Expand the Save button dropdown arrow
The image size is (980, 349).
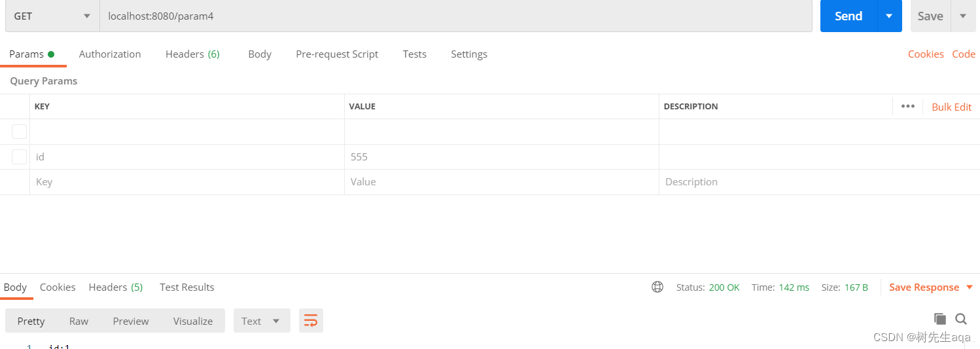click(x=963, y=16)
